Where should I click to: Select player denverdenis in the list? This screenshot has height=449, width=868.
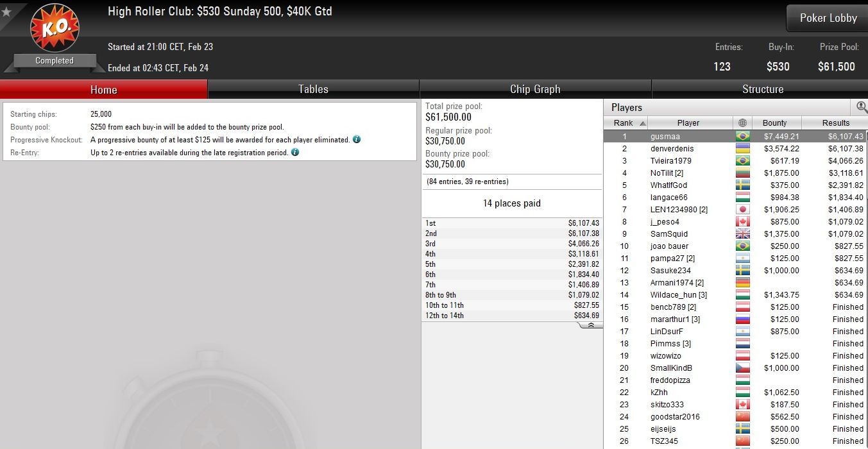pyautogui.click(x=735, y=149)
